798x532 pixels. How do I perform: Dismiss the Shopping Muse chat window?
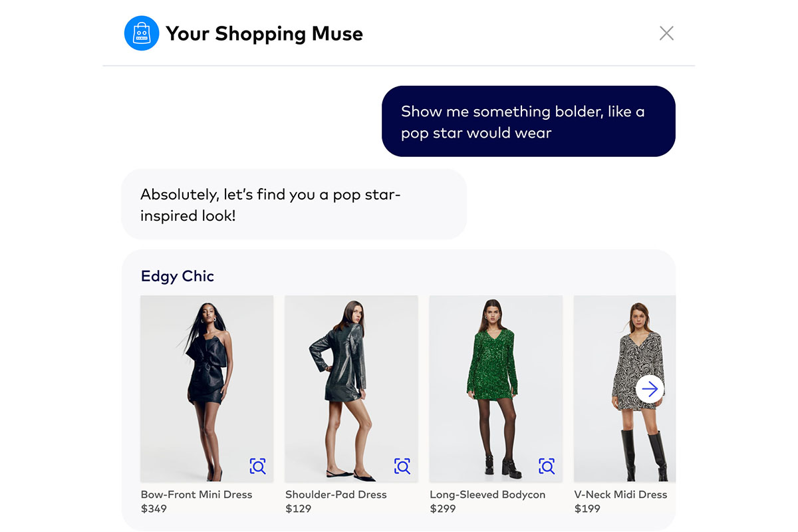click(x=666, y=33)
